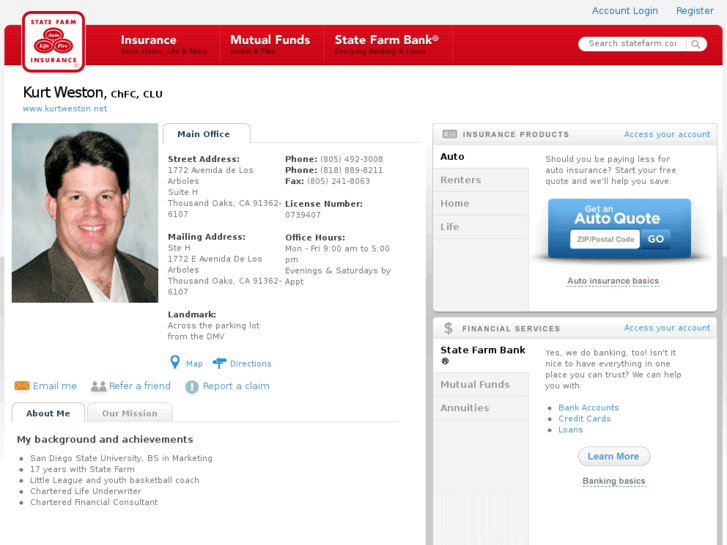Click the Report a claim link

236,386
